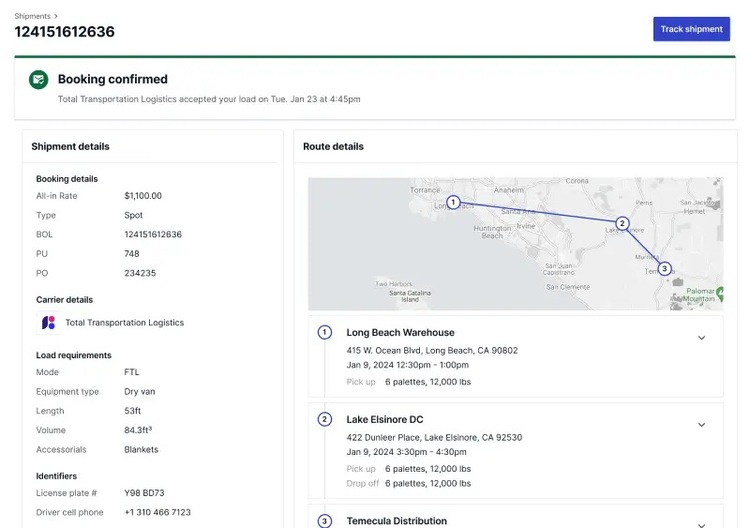Viewport: 750px width, 528px height.
Task: Click the Palomar Mountain green map pin
Action: (x=720, y=293)
